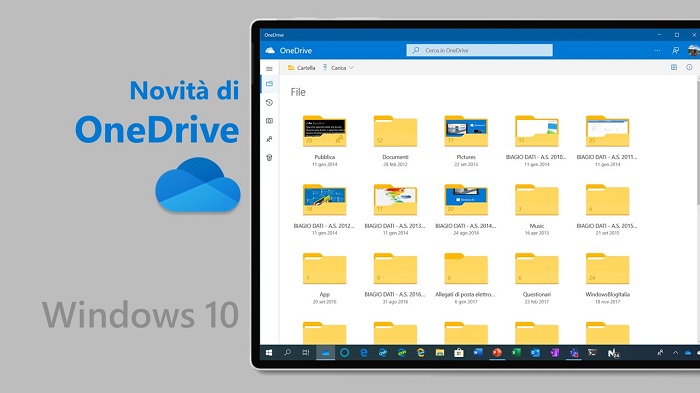Screen dimensions: 700x393
Task: Open the Photos sidebar icon
Action: [x=269, y=121]
